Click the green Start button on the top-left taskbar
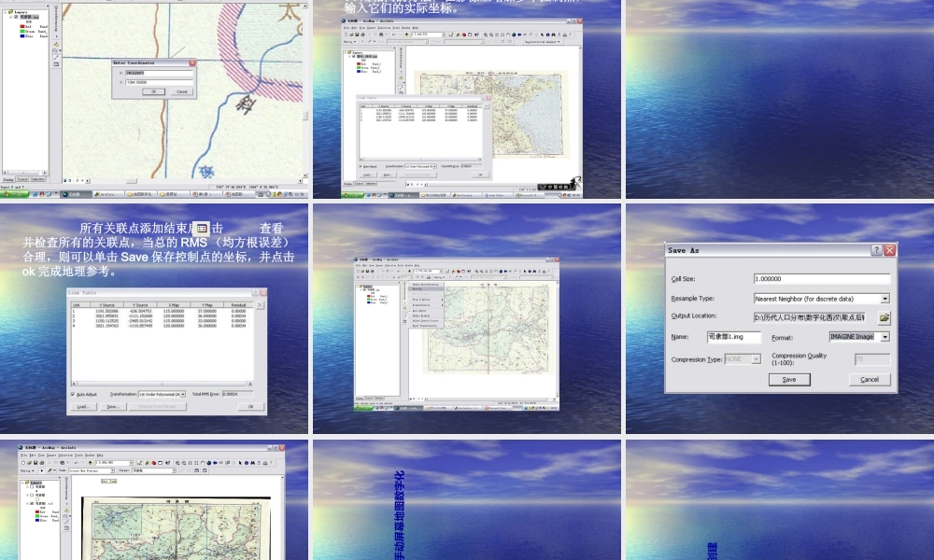Screen dimensions: 934x560 point(14,194)
